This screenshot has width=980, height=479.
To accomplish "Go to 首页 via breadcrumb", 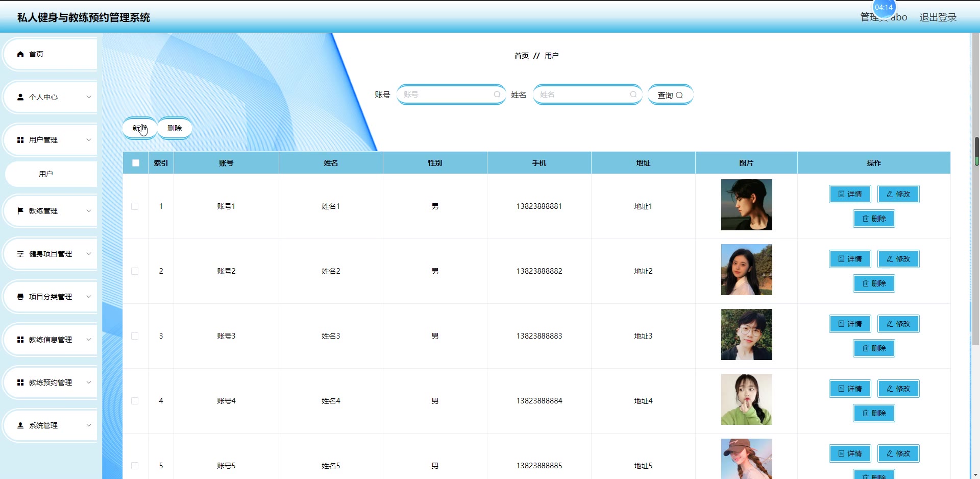I will click(521, 56).
